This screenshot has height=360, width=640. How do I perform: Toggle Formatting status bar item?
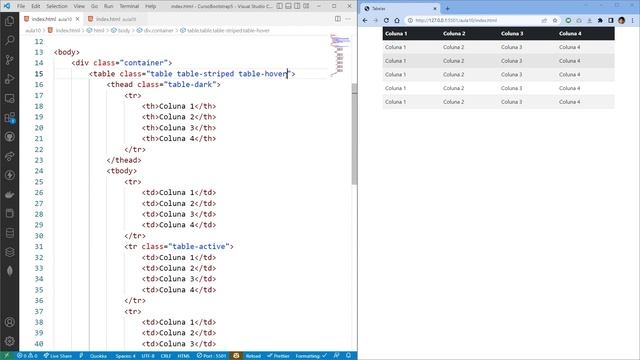(x=311, y=356)
